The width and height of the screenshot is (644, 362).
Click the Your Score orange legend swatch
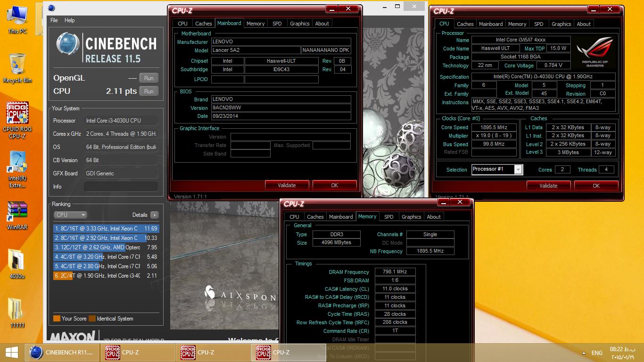click(x=57, y=319)
